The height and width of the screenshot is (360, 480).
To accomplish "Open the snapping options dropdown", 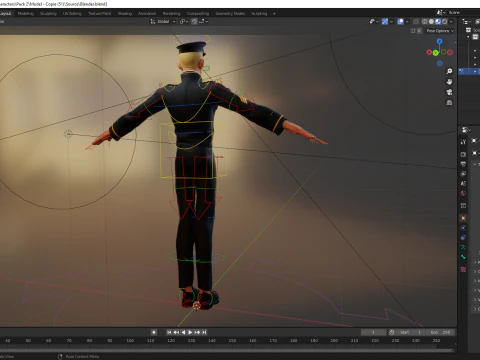I will (203, 21).
